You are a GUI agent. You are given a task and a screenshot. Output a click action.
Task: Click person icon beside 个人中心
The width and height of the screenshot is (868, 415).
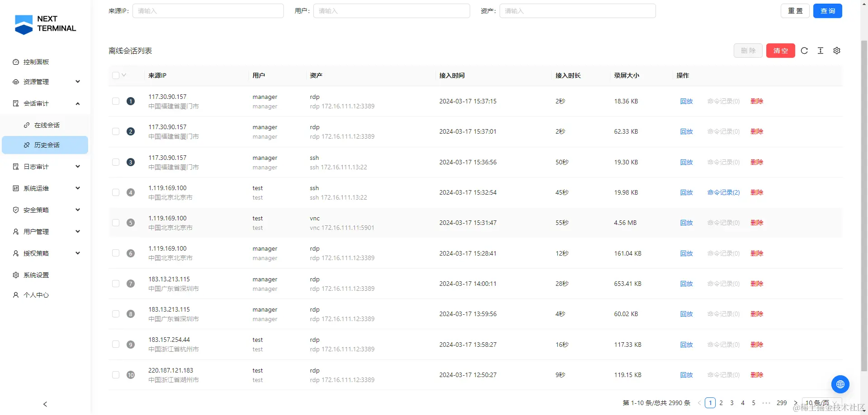pos(16,295)
